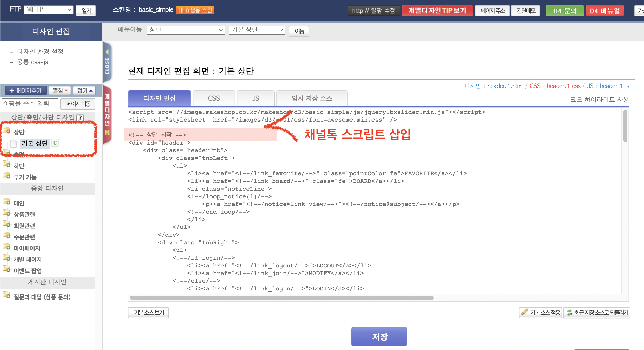
Task: Open the 상단 menu move dropdown
Action: pyautogui.click(x=186, y=30)
